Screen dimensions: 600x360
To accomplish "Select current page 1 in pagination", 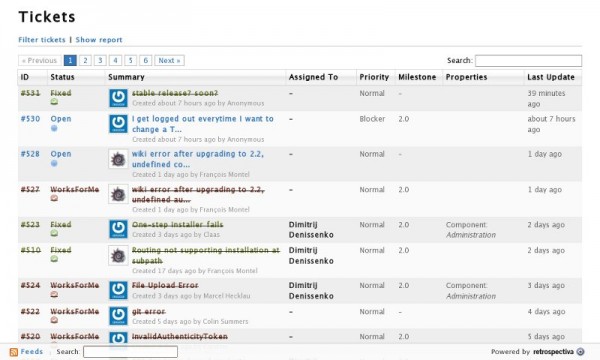I will click(x=70, y=60).
